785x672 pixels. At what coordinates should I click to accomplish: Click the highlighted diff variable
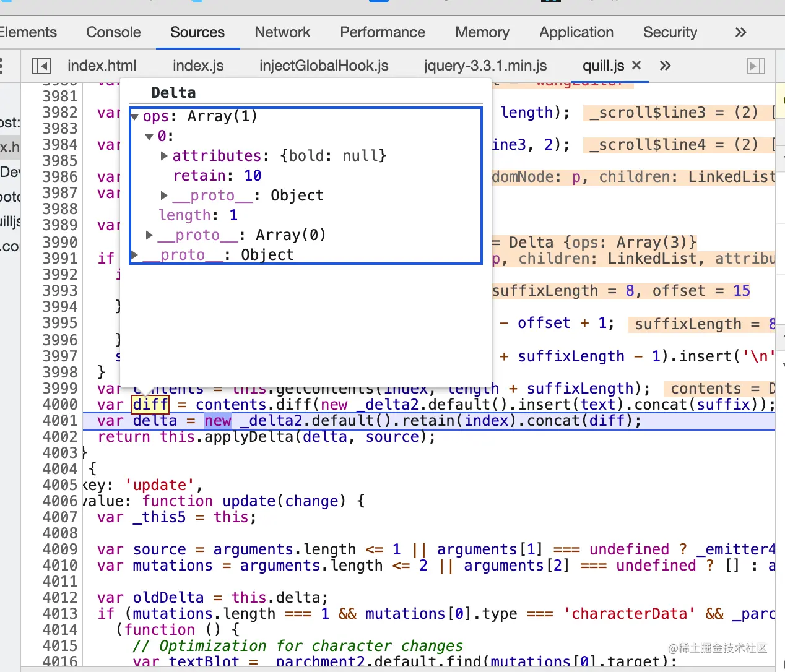[x=150, y=405]
